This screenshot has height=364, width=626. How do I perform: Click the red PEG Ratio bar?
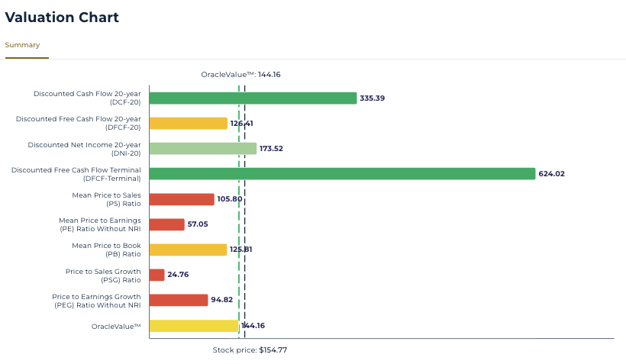tap(179, 300)
